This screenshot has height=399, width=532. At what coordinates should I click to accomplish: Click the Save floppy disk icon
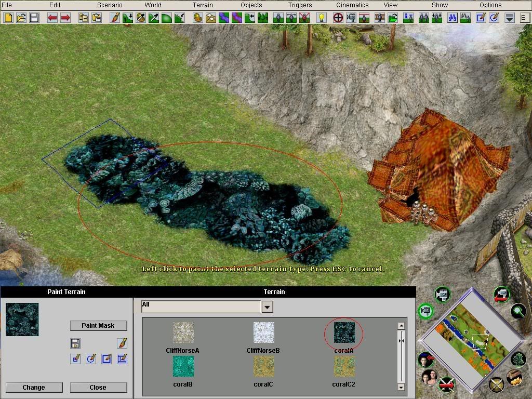coord(34,18)
